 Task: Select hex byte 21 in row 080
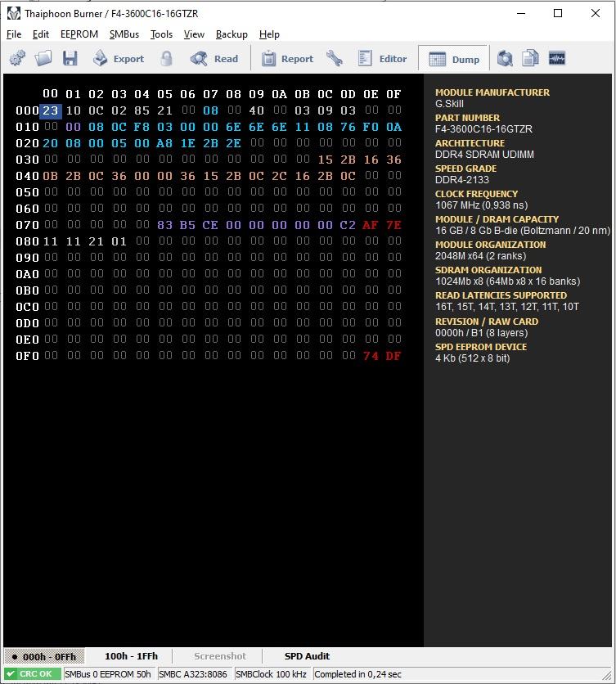tap(96, 241)
